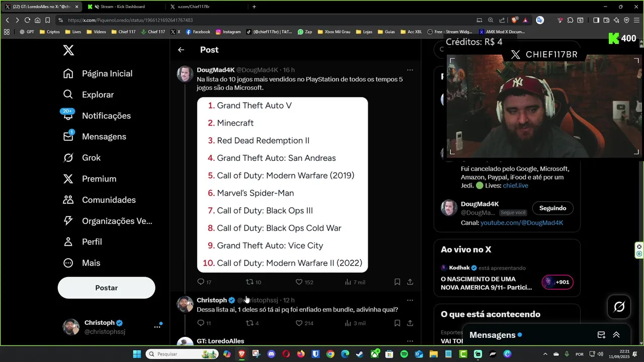Viewport: 644px width, 362px height.
Task: Open the chief.live link
Action: coord(515,186)
